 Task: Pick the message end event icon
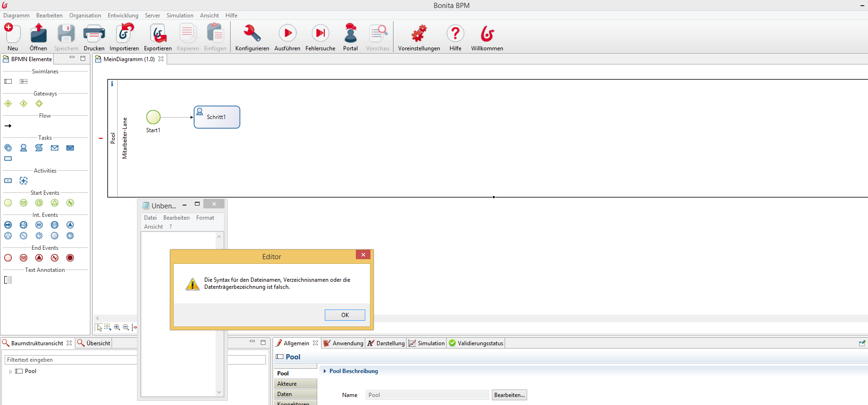(24, 258)
